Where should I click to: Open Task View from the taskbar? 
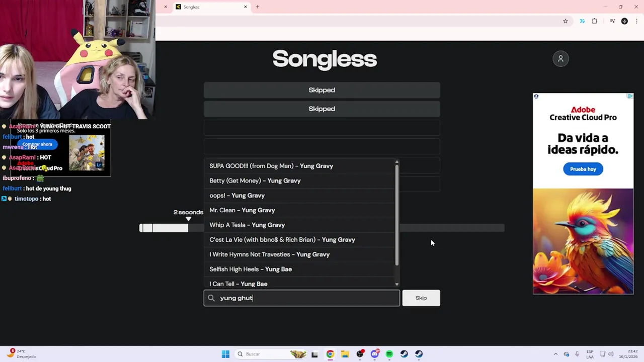pyautogui.click(x=314, y=354)
